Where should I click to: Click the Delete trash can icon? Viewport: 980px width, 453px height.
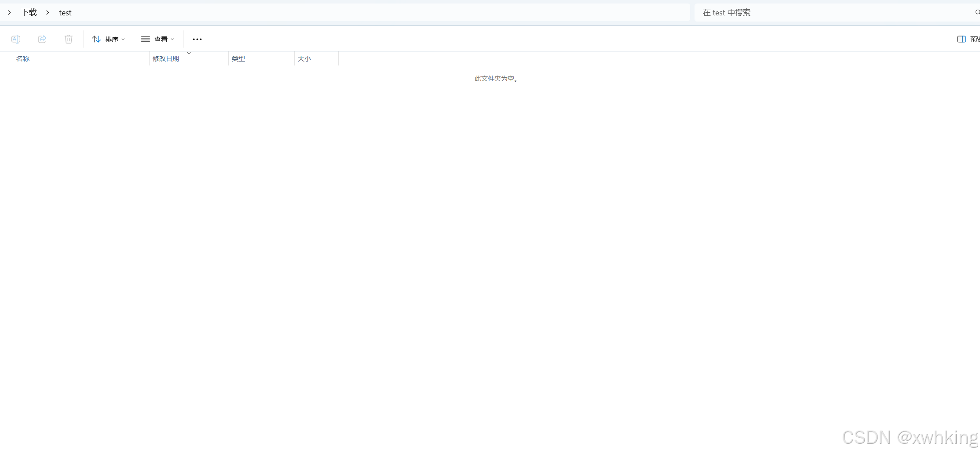click(69, 39)
